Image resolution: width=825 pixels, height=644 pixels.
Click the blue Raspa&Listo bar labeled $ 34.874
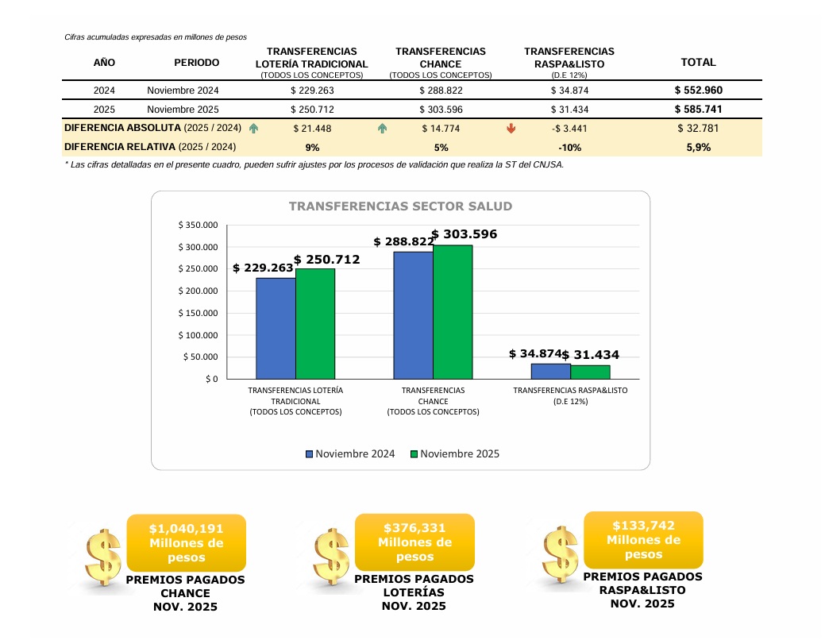550,371
